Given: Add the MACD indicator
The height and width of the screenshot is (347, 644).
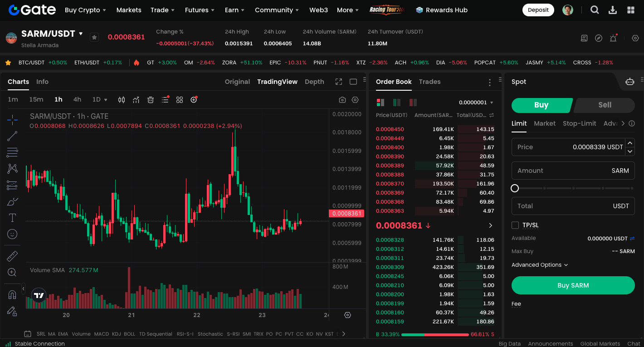Looking at the screenshot, I should pyautogui.click(x=101, y=334).
